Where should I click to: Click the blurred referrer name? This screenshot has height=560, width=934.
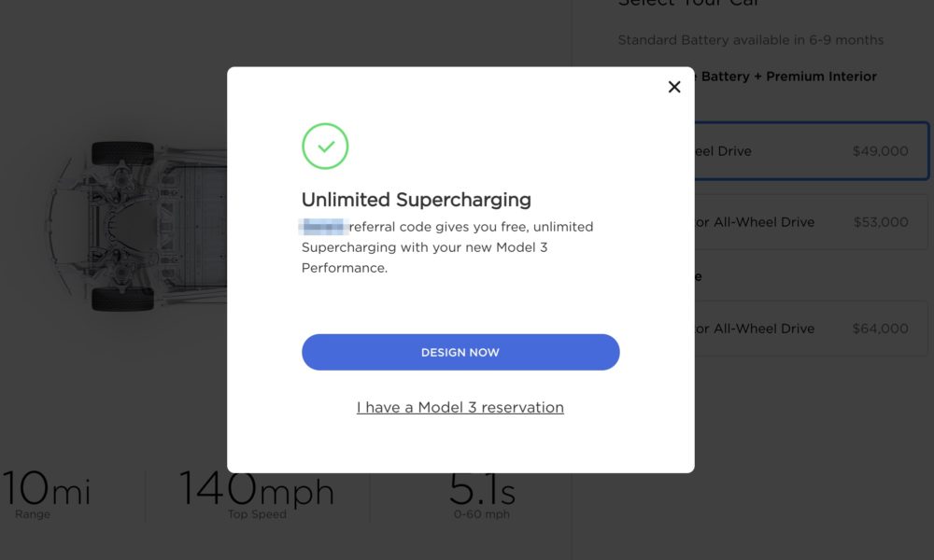pos(323,227)
